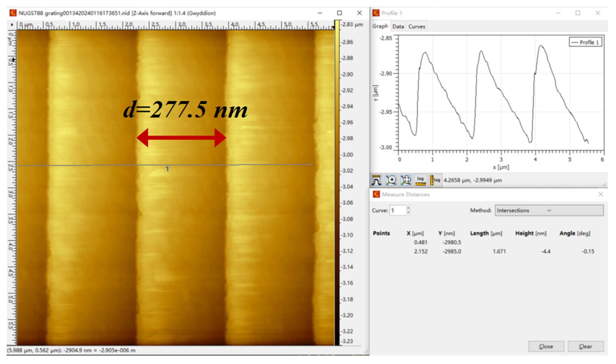The image size is (616, 364).
Task: Select the Graph tab
Action: point(380,26)
